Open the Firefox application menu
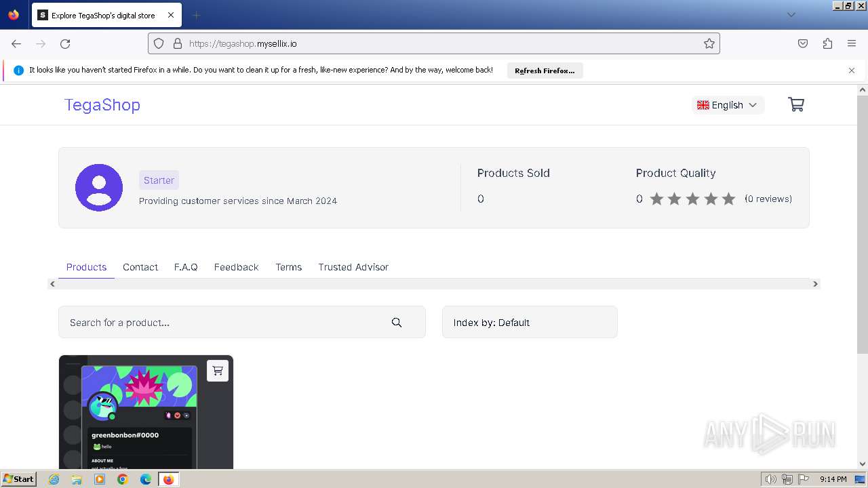This screenshot has height=488, width=868. 852,43
